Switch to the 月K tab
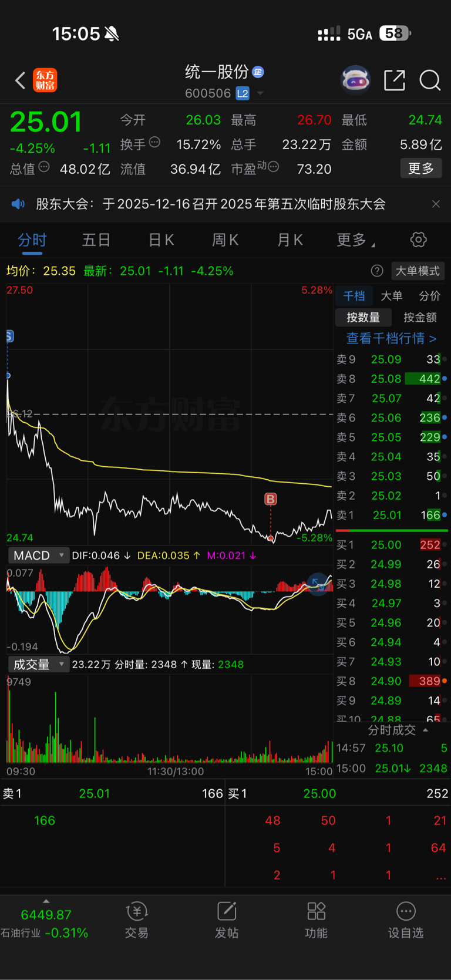 click(x=290, y=240)
